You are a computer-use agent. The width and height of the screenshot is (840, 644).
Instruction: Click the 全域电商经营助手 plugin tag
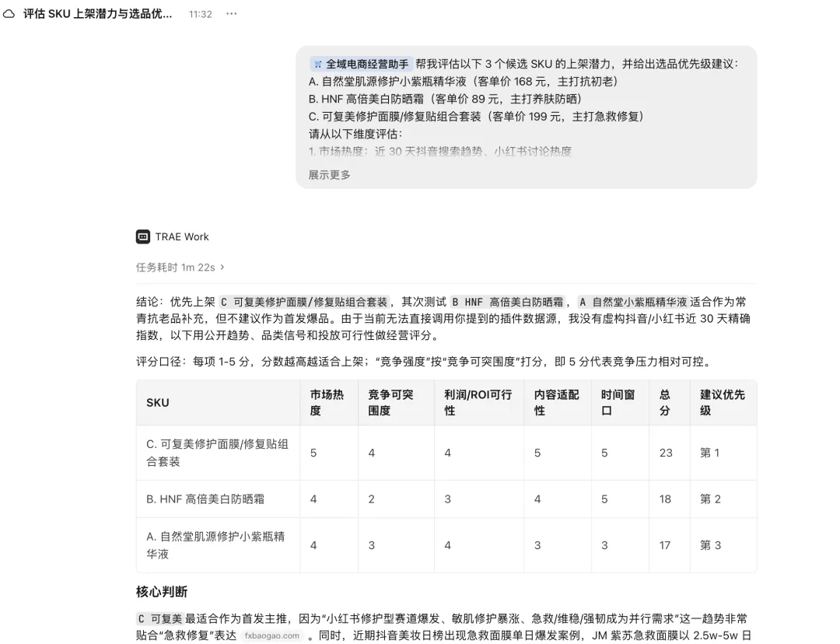[361, 65]
